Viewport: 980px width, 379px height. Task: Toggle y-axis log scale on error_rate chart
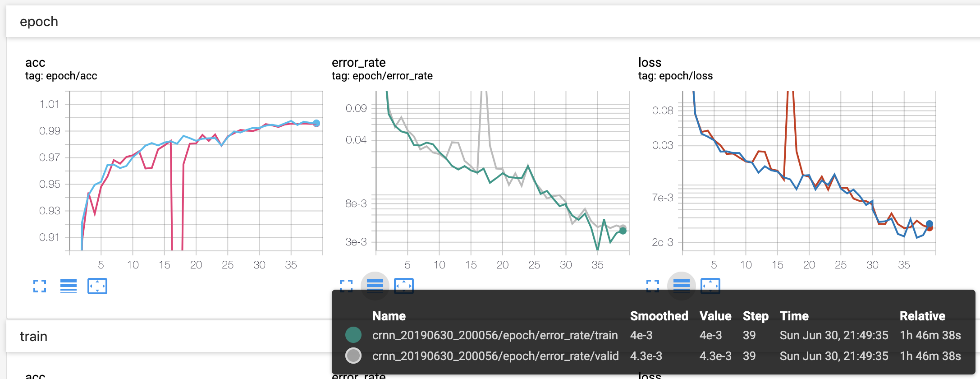click(x=375, y=285)
